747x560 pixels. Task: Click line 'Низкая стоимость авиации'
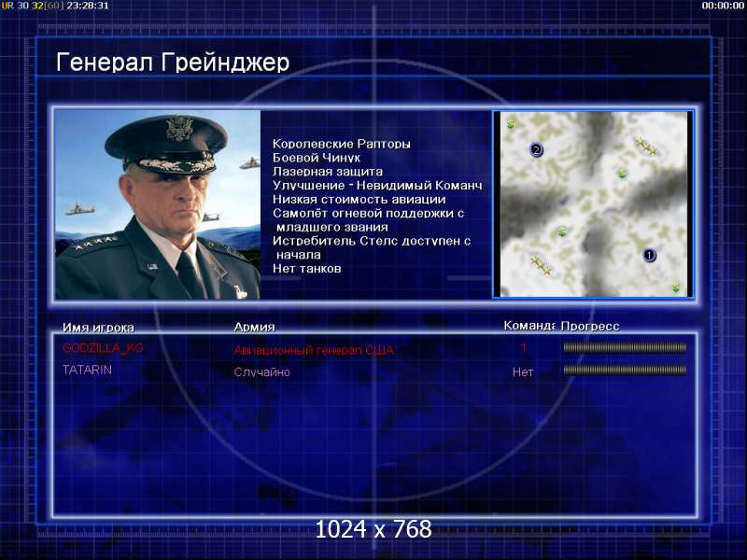click(x=359, y=199)
